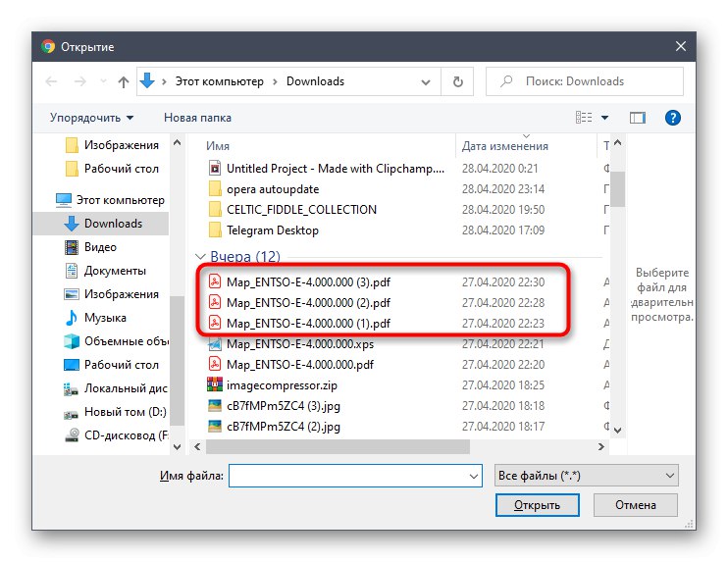Screen dimensions: 728x562
Task: Select 'Map_ENTSO-E-4.000.000 (3).pdf' file
Action: pyautogui.click(x=299, y=282)
